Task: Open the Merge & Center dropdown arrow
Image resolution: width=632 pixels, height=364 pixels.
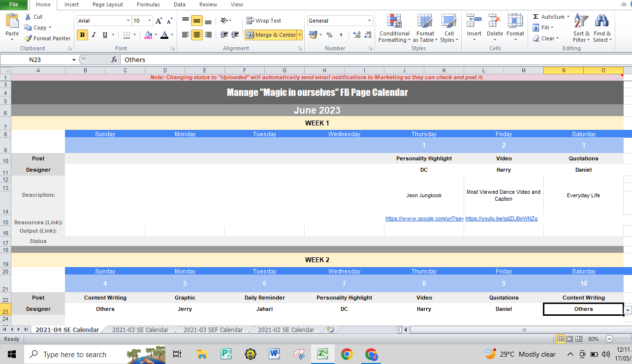Action: pos(299,35)
